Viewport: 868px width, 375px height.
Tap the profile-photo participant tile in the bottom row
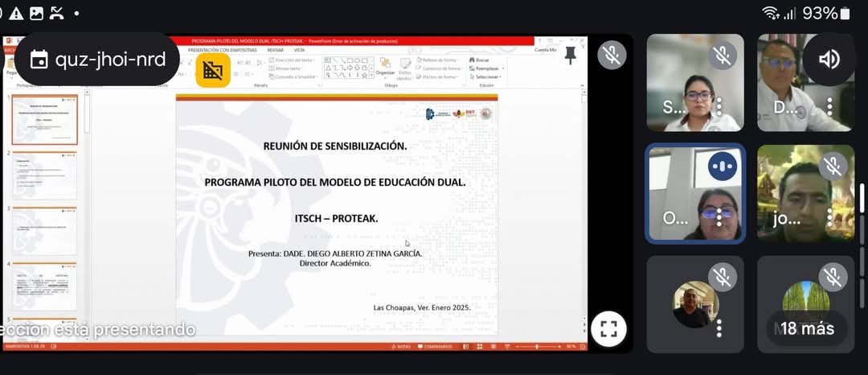[x=691, y=304]
